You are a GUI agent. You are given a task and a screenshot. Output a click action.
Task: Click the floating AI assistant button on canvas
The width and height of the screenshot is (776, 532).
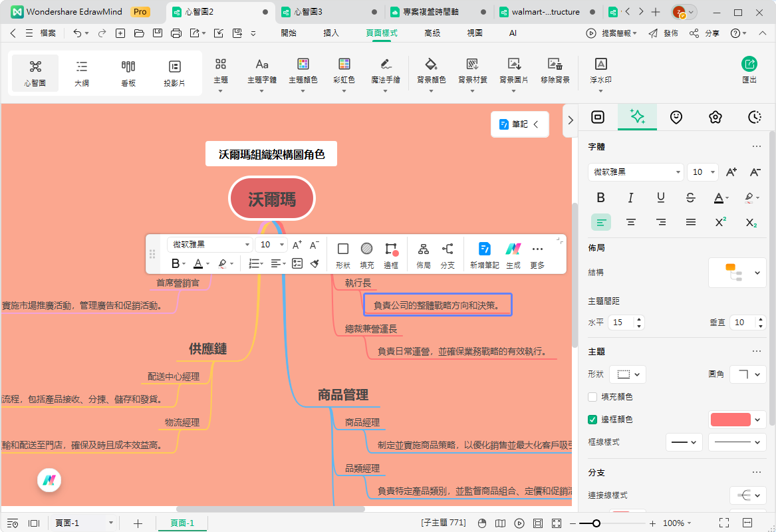(x=49, y=479)
